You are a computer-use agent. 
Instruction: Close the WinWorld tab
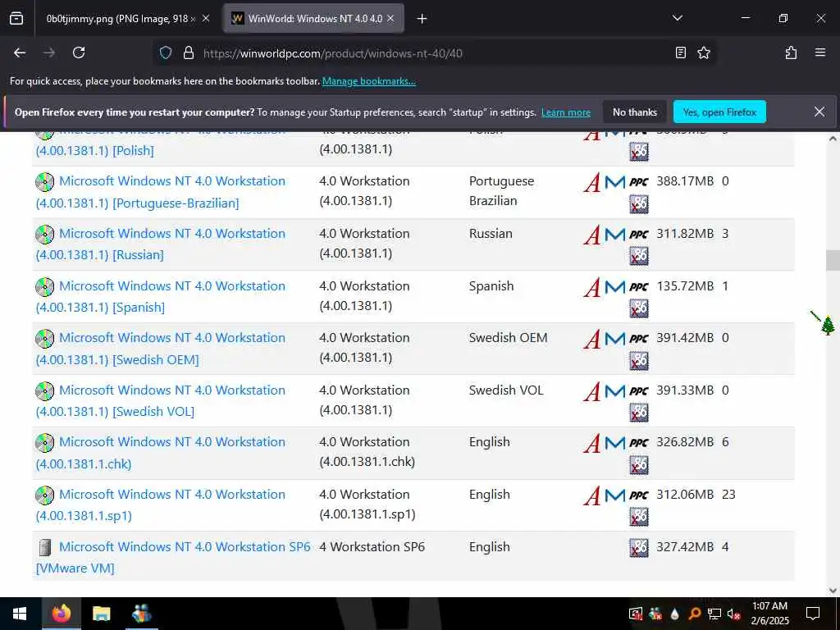(390, 19)
